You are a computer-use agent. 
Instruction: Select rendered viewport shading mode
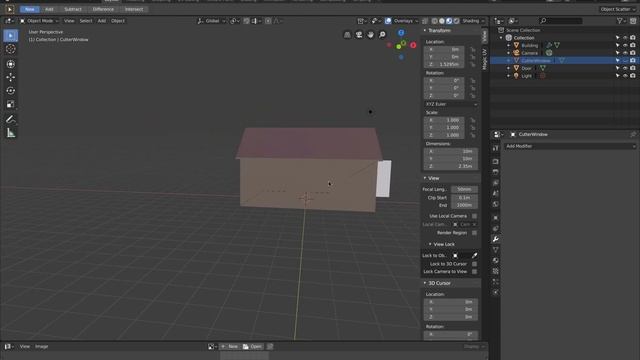(456, 21)
